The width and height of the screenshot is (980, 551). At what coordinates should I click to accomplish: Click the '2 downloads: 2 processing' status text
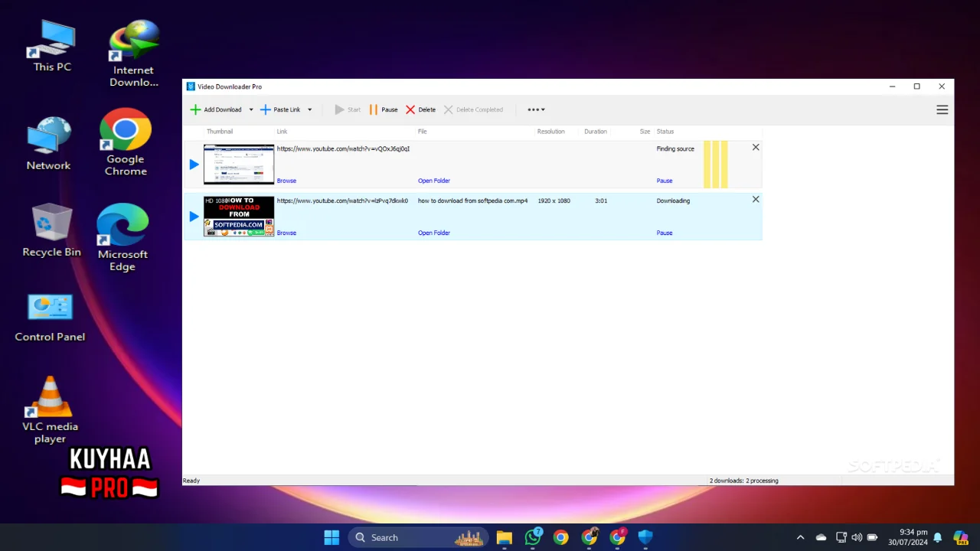point(743,481)
